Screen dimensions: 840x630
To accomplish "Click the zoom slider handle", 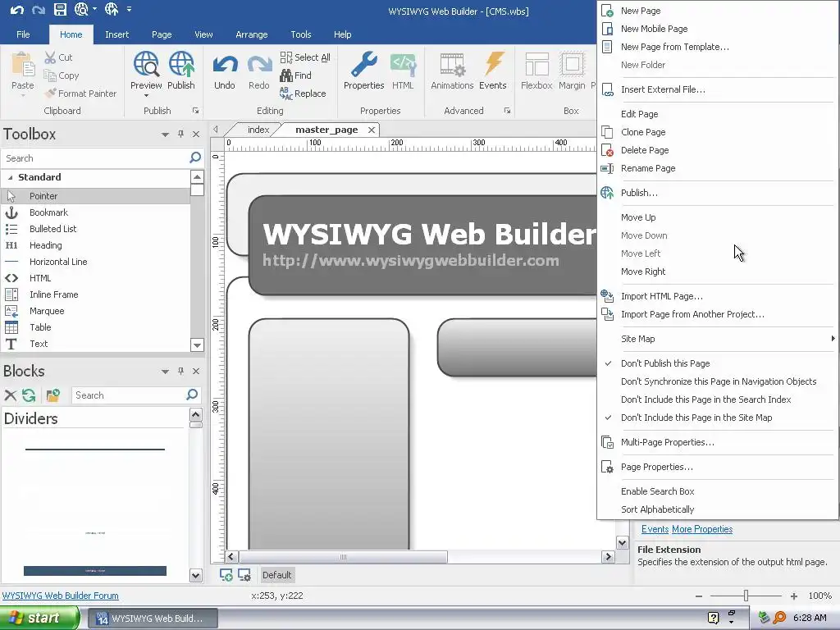I will [746, 596].
